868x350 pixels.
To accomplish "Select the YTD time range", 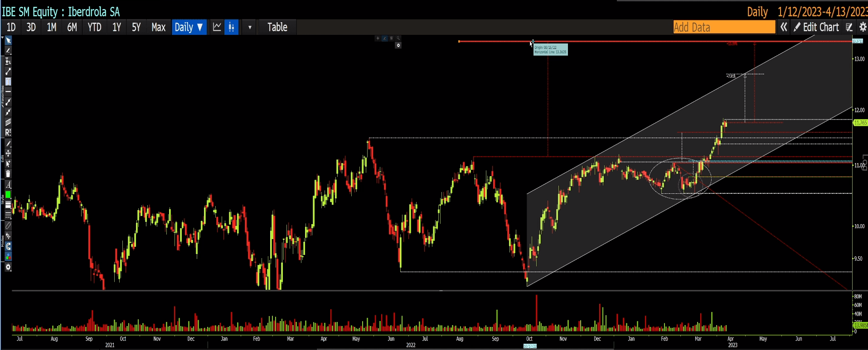I will click(94, 27).
